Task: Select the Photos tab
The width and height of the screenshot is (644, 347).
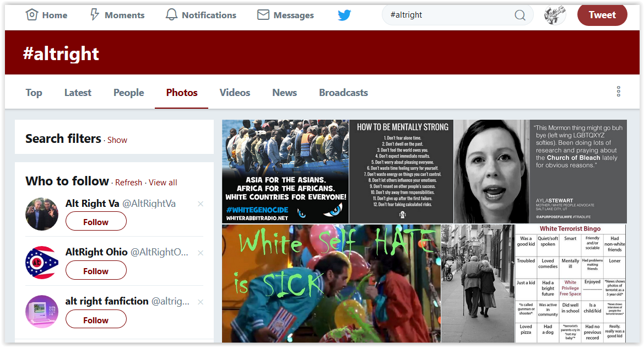Action: click(182, 93)
